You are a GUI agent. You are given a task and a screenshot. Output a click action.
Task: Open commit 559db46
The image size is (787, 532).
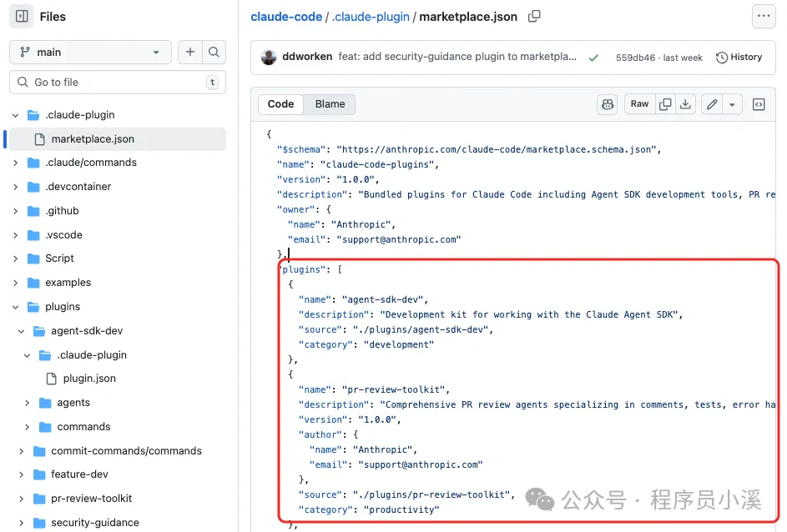pos(635,58)
